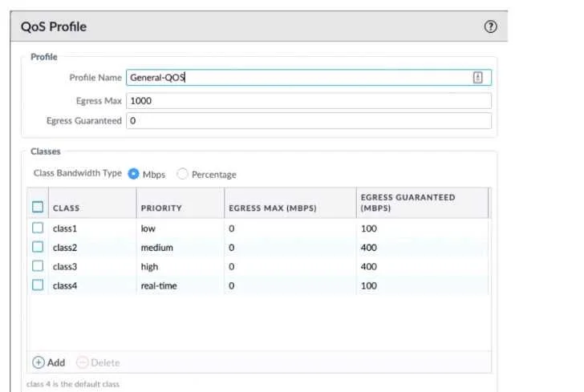
Task: Click the Egress Max field showing 1000
Action: (309, 101)
